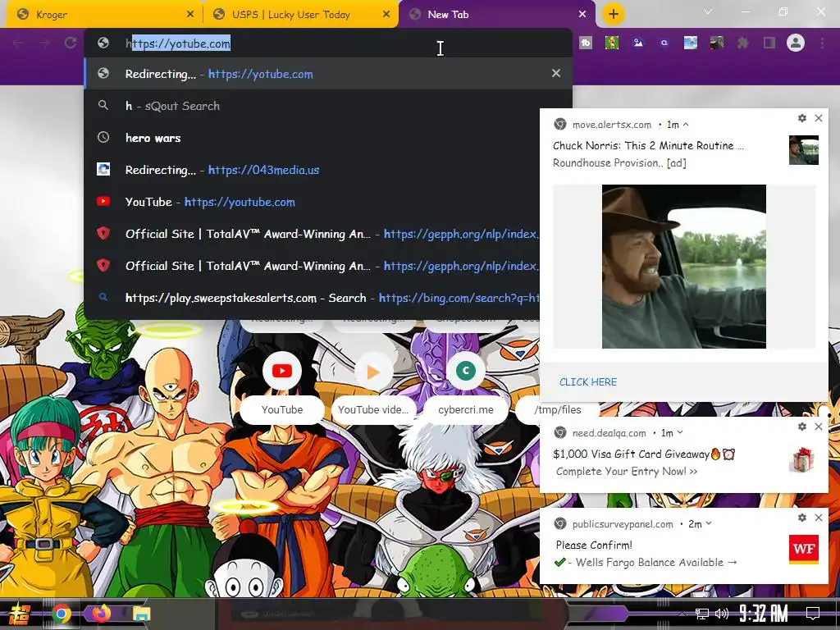Click the cybercri.me shortcut label
This screenshot has height=630, width=840.
coord(466,410)
